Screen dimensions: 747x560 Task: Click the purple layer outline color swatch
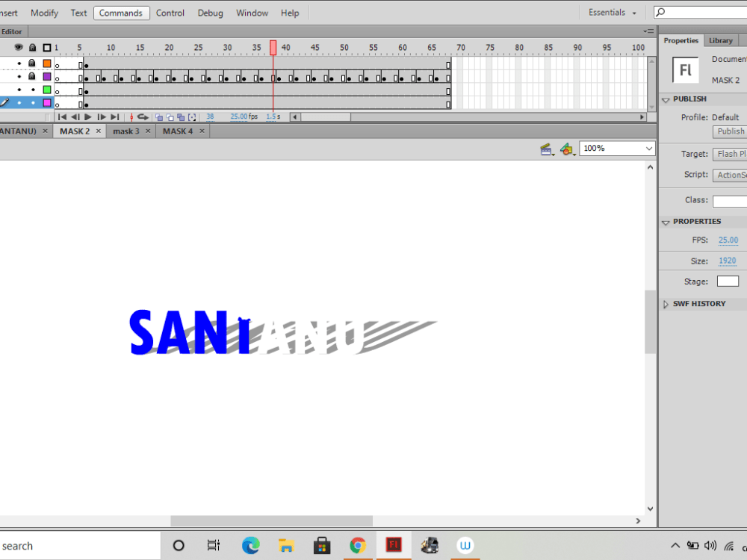click(46, 76)
